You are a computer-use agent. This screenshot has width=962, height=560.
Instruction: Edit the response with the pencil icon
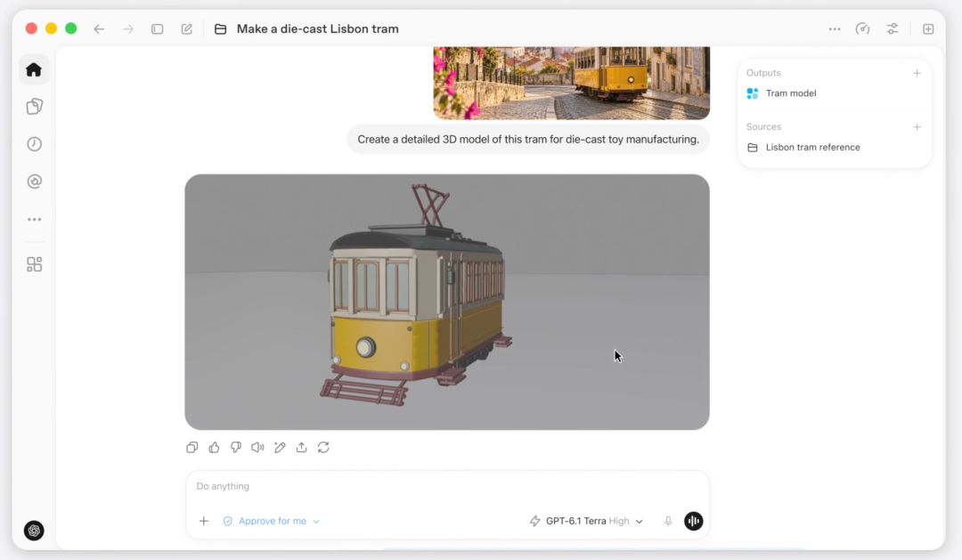[x=280, y=447]
